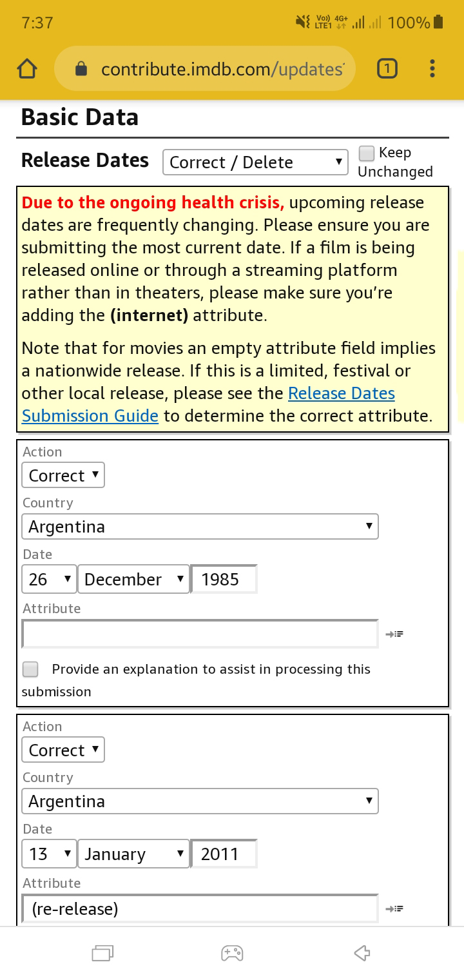The width and height of the screenshot is (464, 980).
Task: Enable provide an explanation checkbox
Action: point(30,669)
